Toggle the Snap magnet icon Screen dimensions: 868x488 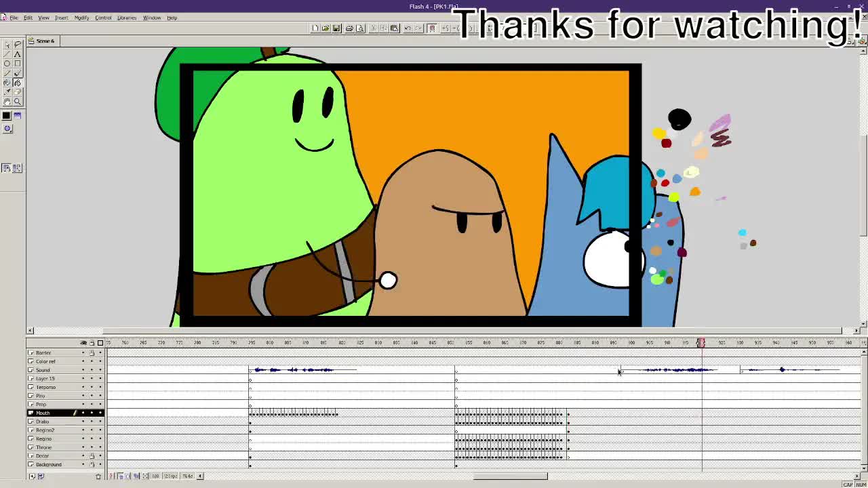(431, 28)
